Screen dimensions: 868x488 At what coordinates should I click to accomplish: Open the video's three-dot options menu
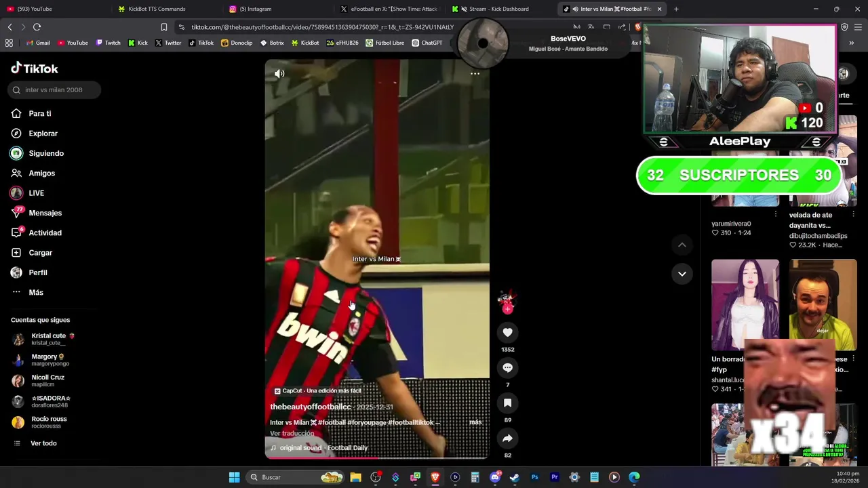[x=475, y=73]
